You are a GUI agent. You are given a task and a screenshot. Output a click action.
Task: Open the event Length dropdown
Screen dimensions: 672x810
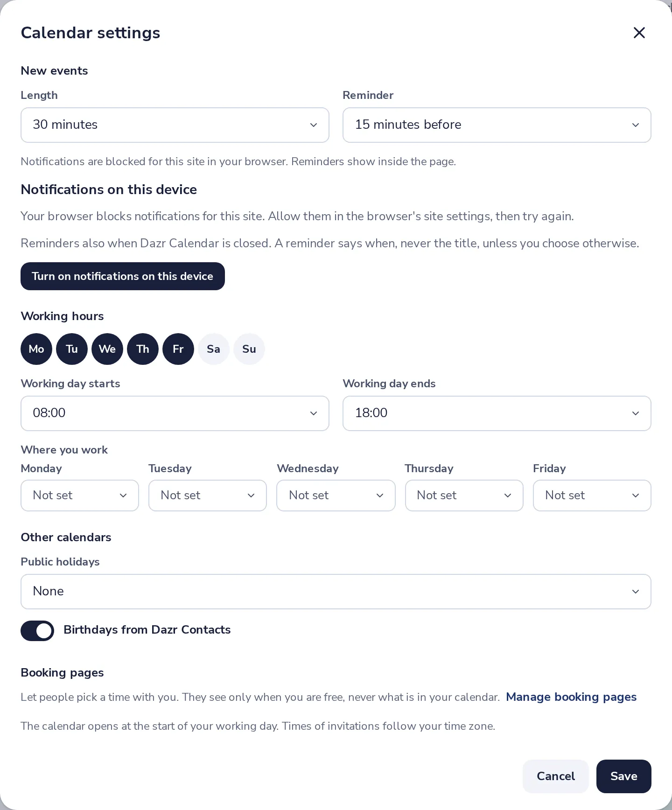[x=175, y=125]
